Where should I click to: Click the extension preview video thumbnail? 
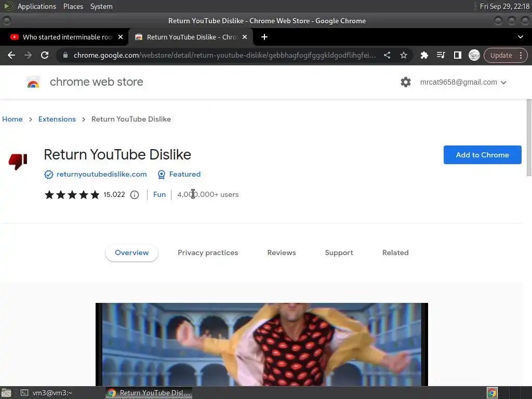pyautogui.click(x=262, y=344)
